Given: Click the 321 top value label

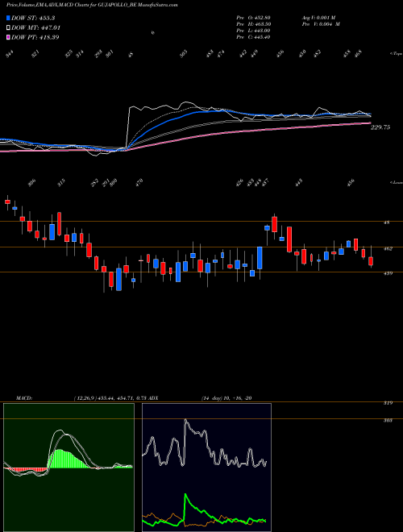Looking at the screenshot, I should 35,54.
